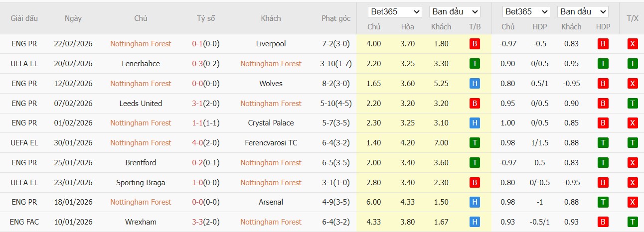Viewport: 644px width, 232px height.
Task: Click red HDP B badge in Wrexham row
Action: (x=603, y=222)
